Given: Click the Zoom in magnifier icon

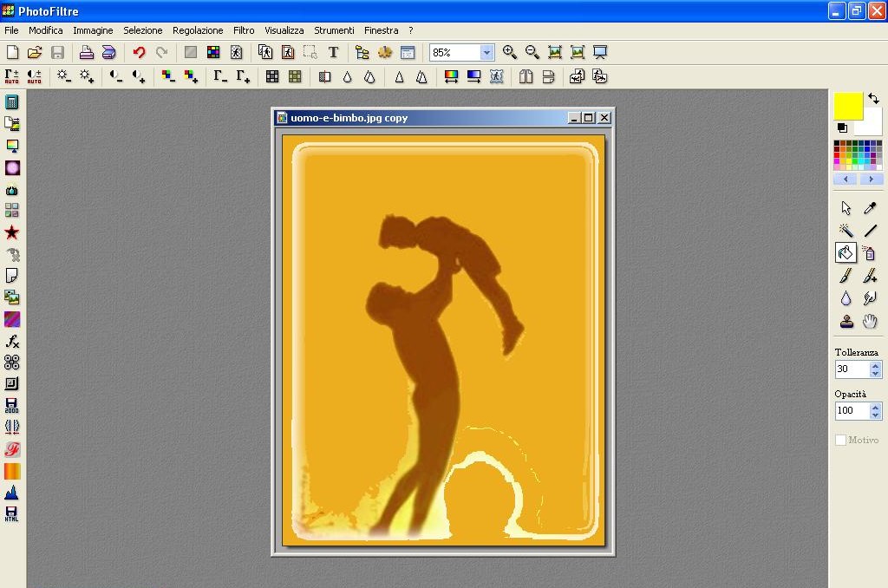Looking at the screenshot, I should [x=510, y=53].
